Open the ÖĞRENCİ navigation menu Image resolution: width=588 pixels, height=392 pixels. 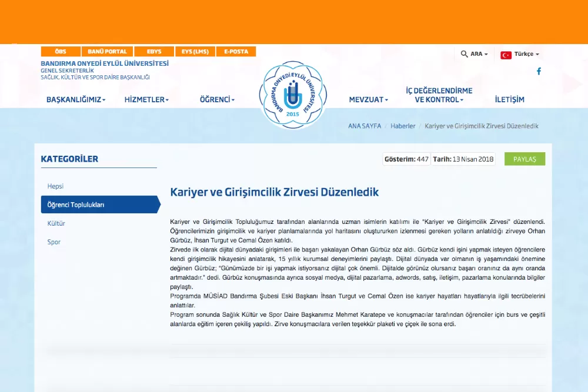tap(217, 100)
